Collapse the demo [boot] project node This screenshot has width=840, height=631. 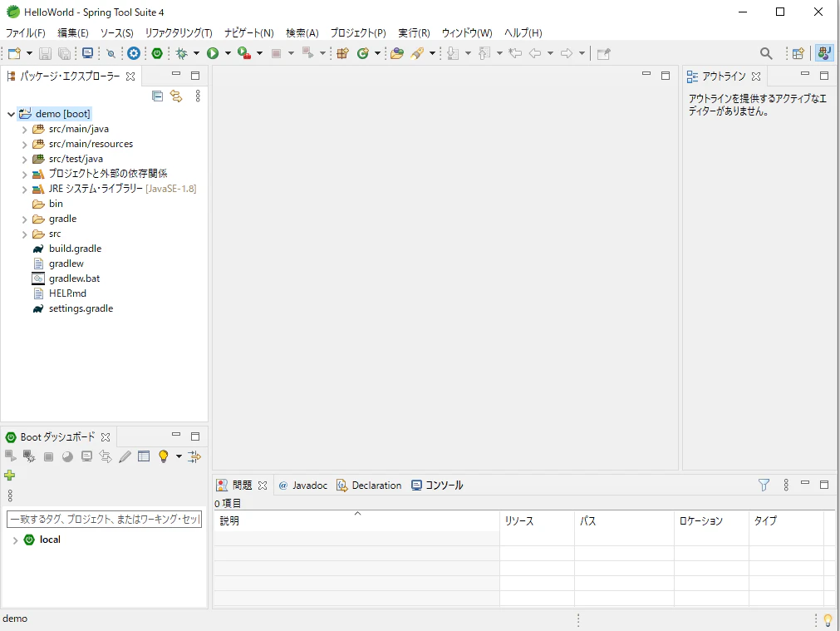click(11, 114)
